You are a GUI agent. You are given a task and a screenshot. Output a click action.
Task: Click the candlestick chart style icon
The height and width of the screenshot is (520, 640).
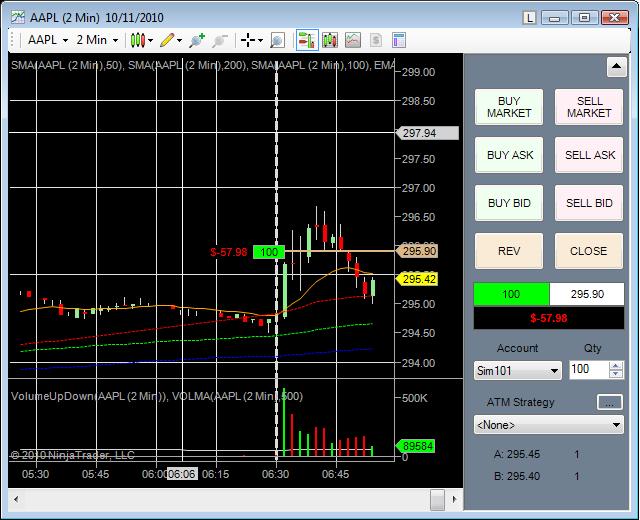tap(138, 40)
